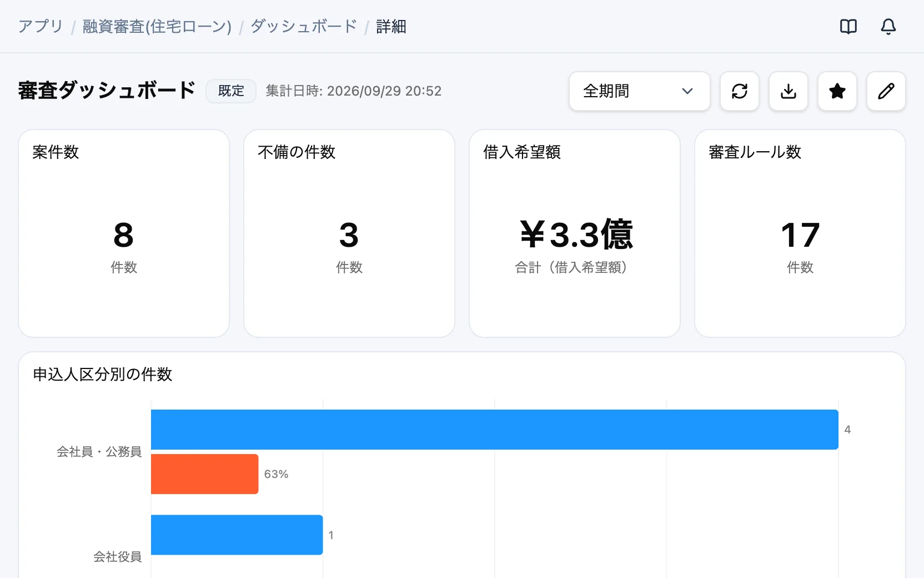
Task: Click the value 3 in 不備の件数
Action: point(349,235)
